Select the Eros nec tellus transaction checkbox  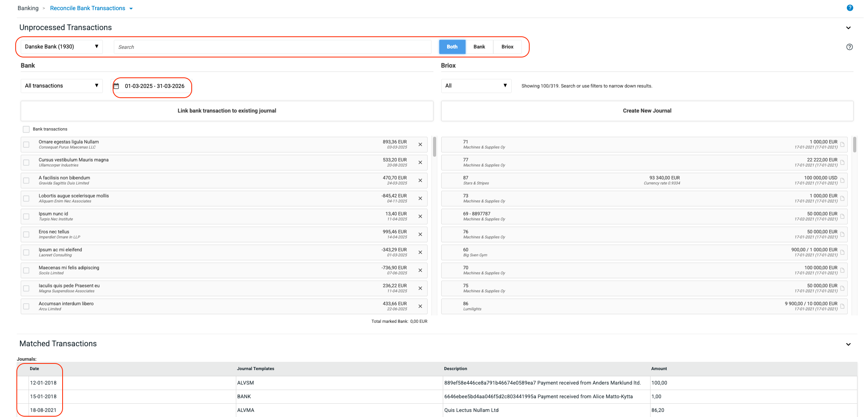26,234
